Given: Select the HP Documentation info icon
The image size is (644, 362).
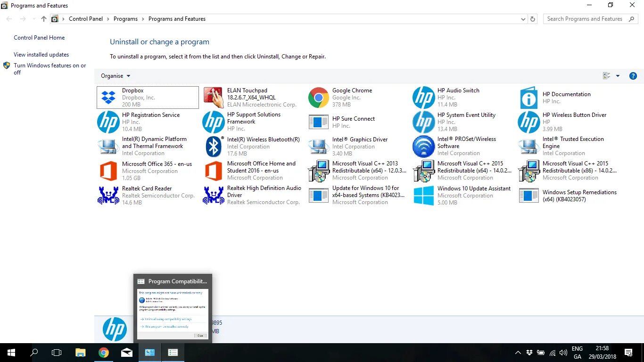Looking at the screenshot, I should (x=529, y=98).
